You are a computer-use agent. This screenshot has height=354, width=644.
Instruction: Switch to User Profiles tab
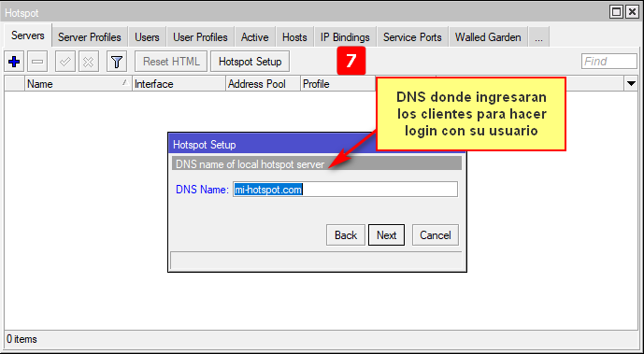(x=200, y=37)
